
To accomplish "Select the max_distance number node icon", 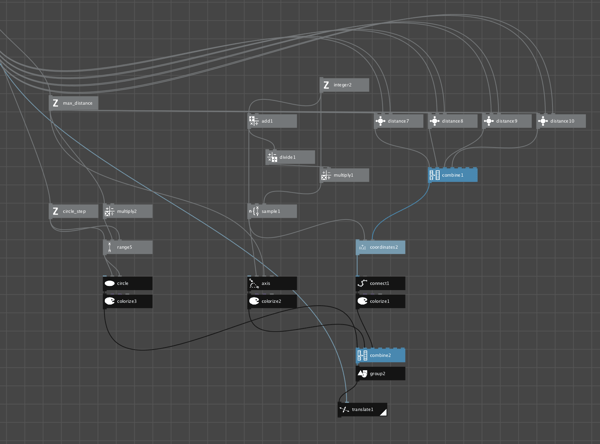I will [x=55, y=103].
